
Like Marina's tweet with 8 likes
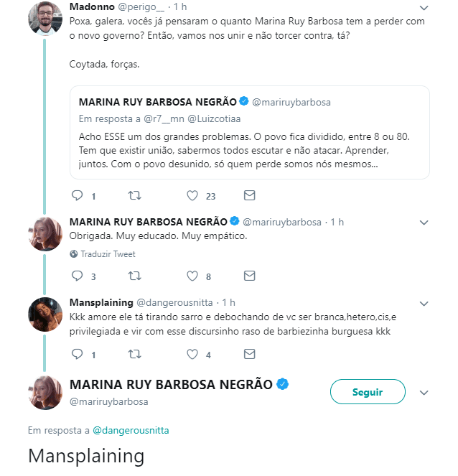pyautogui.click(x=192, y=276)
